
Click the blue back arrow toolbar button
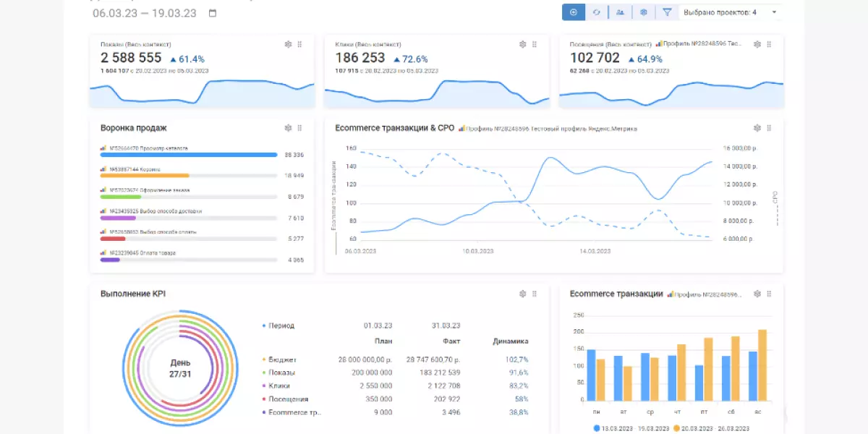tap(574, 12)
